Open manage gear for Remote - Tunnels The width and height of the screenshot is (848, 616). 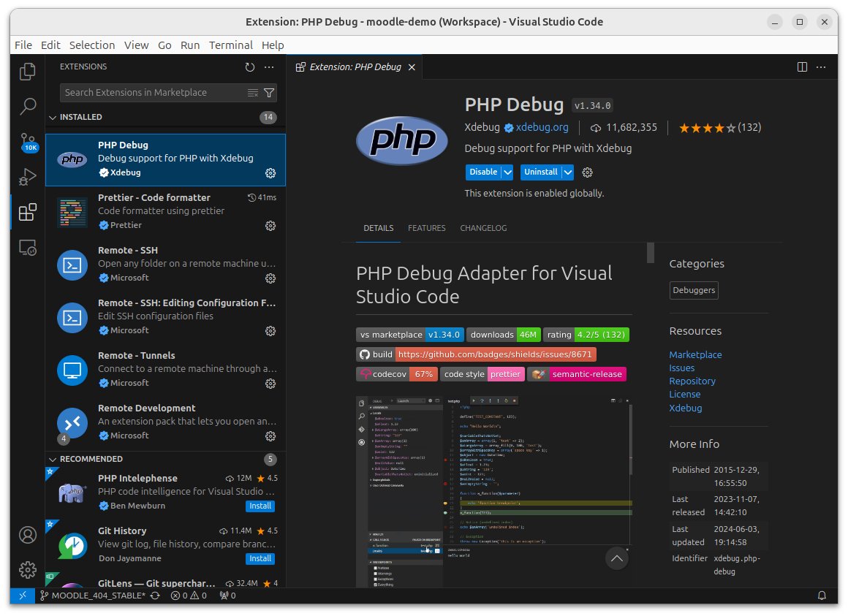click(270, 384)
